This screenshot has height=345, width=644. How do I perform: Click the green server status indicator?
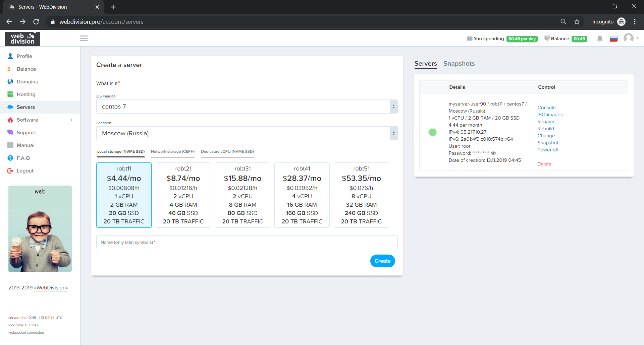coord(433,132)
